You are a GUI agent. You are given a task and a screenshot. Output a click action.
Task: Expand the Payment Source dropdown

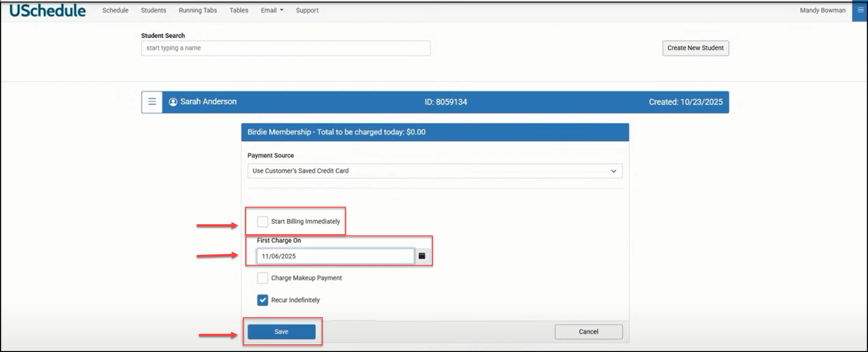(x=435, y=171)
